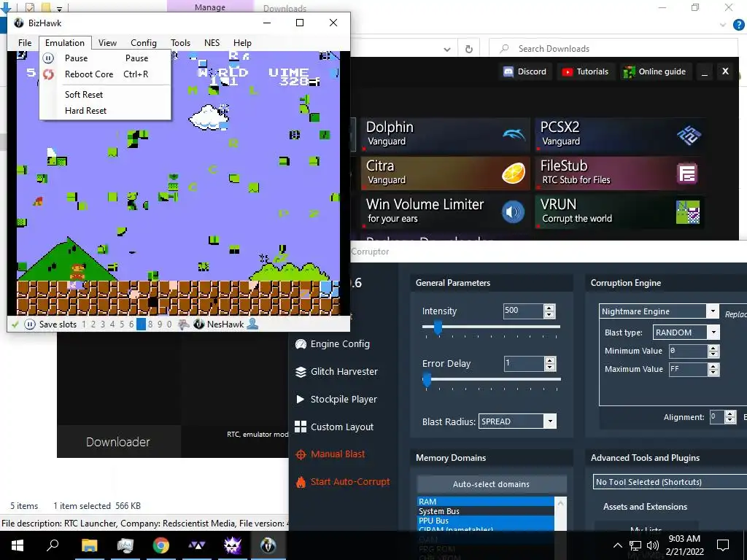
Task: Adjust the Error Delay slider handle
Action: (x=426, y=379)
